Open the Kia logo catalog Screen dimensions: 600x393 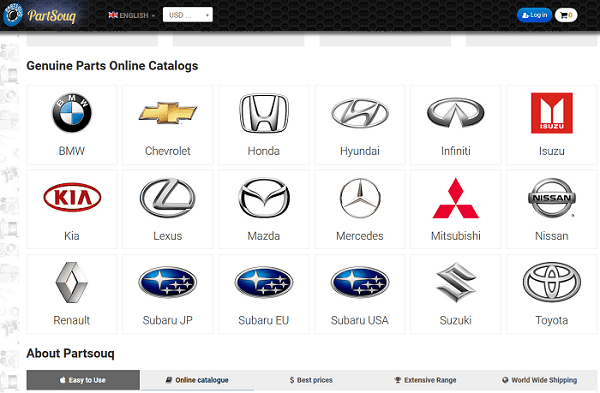[x=72, y=197]
